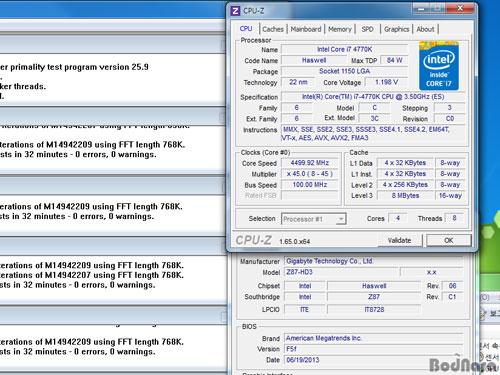Click the Max TDP value 84 W
Viewport: 500px width, 375px height.
point(394,60)
